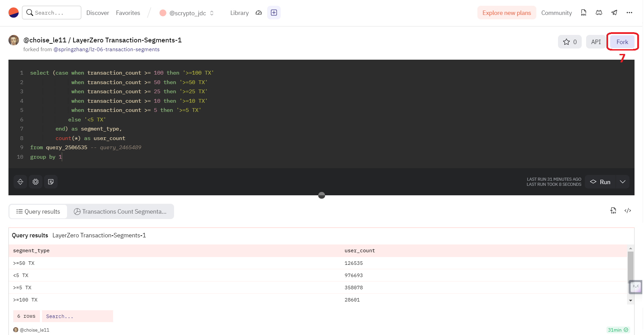Click the green 31min status badge
This screenshot has width=644, height=335.
tap(618, 330)
